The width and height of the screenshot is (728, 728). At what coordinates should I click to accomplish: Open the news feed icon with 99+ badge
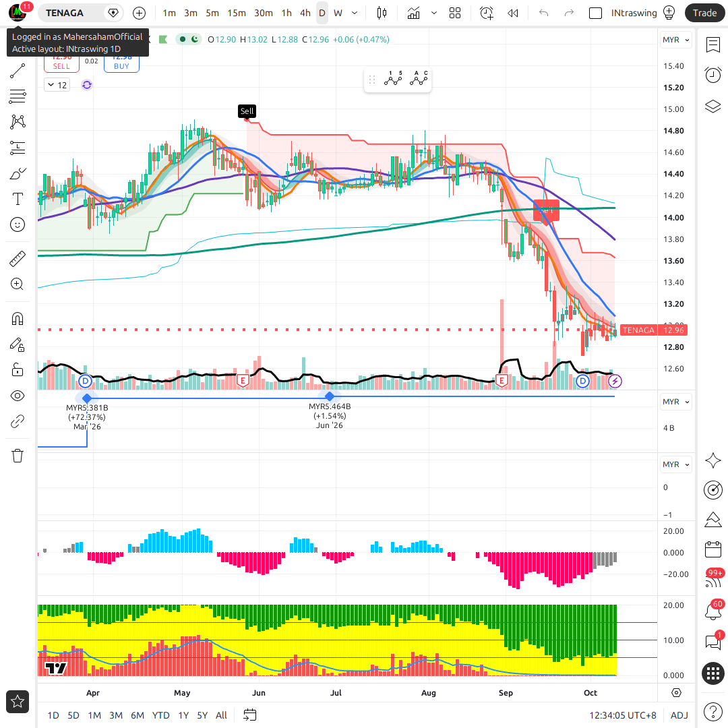[x=712, y=580]
